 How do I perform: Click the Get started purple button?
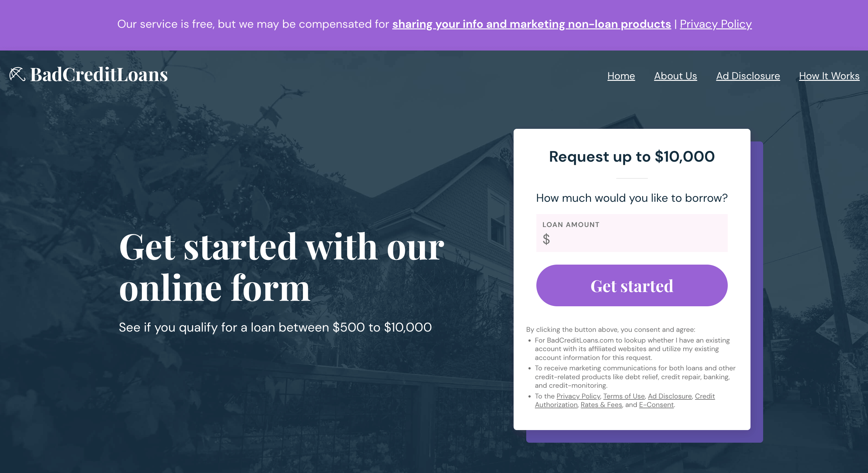[x=631, y=285]
